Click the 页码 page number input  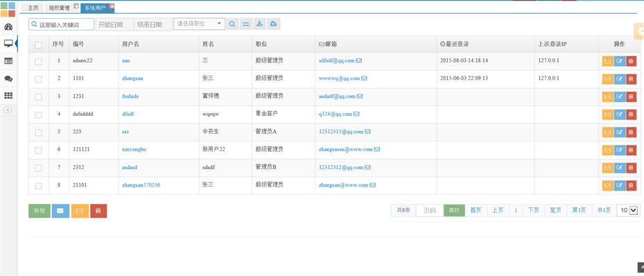(430, 210)
